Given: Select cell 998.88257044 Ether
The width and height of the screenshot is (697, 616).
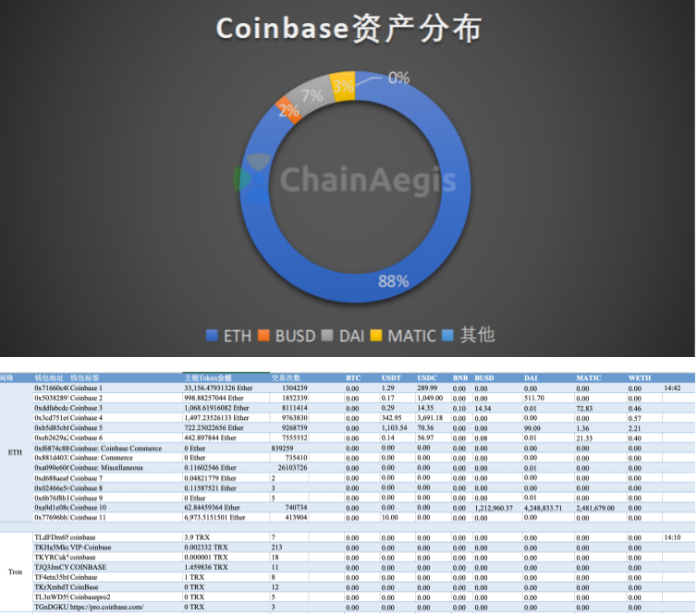Looking at the screenshot, I should 226,398.
